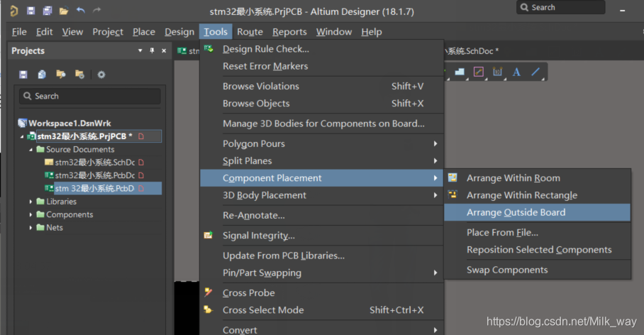Select the text string 'A' tool
644x335 pixels.
[x=516, y=72]
